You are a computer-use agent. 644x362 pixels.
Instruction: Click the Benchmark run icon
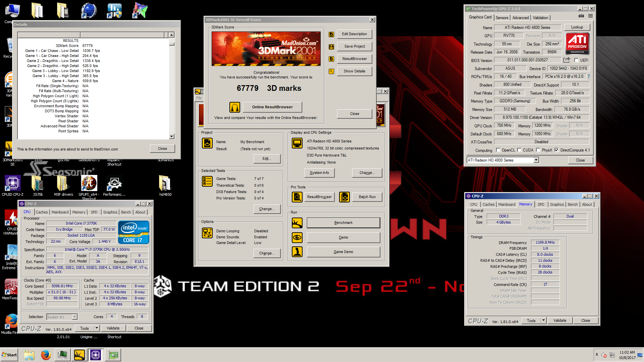[x=297, y=223]
